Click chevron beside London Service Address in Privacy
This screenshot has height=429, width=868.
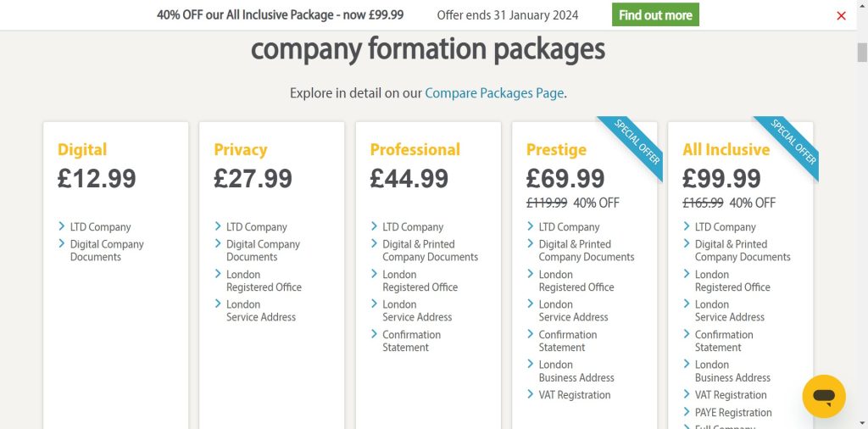[x=218, y=304]
